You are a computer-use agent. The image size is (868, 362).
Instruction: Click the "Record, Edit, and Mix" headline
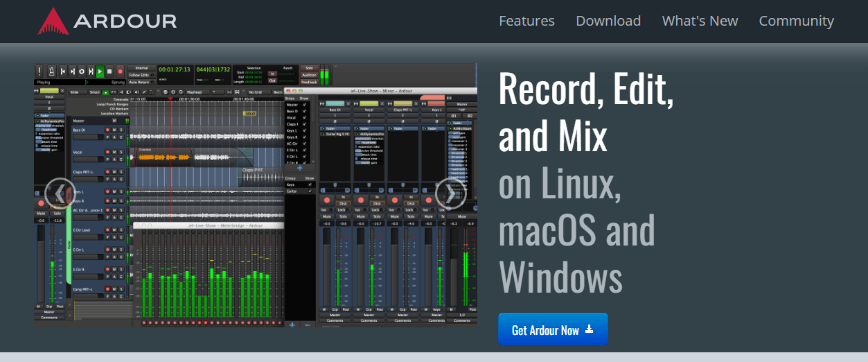(586, 113)
